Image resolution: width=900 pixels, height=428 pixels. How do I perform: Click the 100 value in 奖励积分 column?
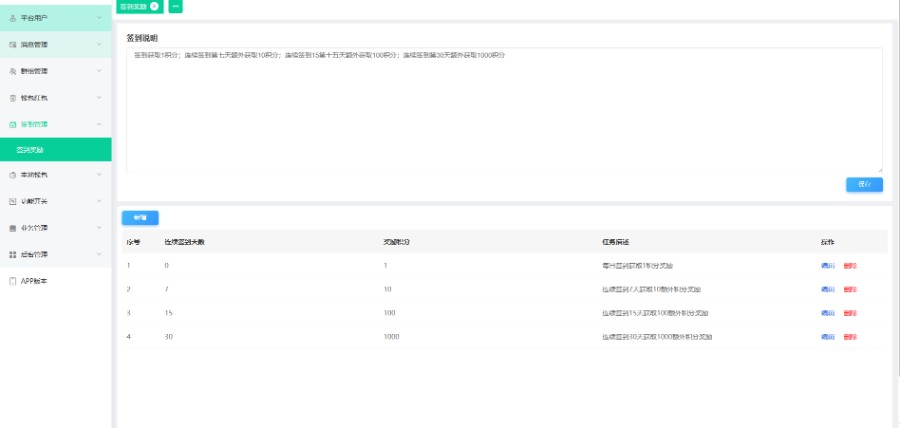coord(390,313)
